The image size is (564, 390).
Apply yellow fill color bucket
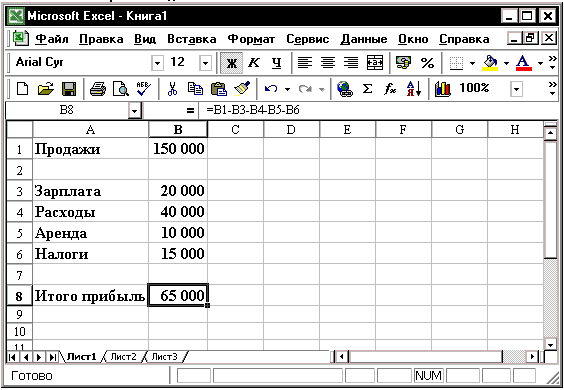click(x=490, y=63)
